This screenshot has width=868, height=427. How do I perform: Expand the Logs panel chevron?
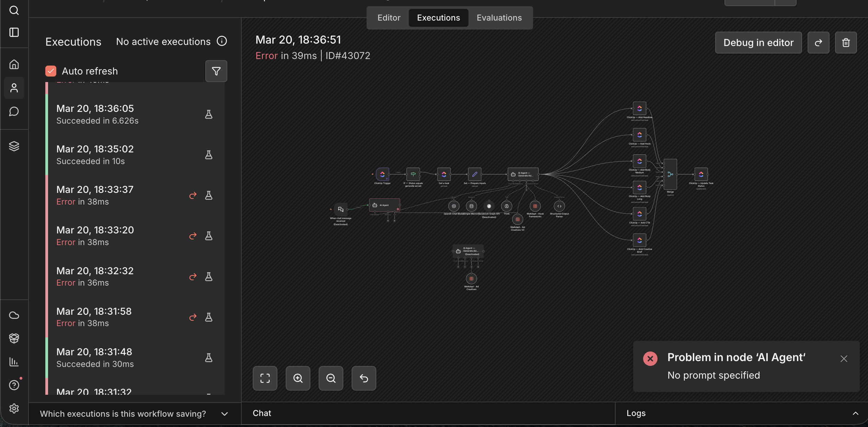[x=855, y=413]
